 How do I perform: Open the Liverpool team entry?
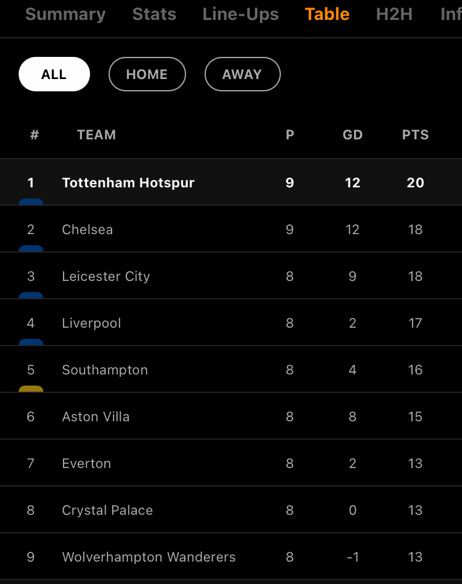point(231,323)
